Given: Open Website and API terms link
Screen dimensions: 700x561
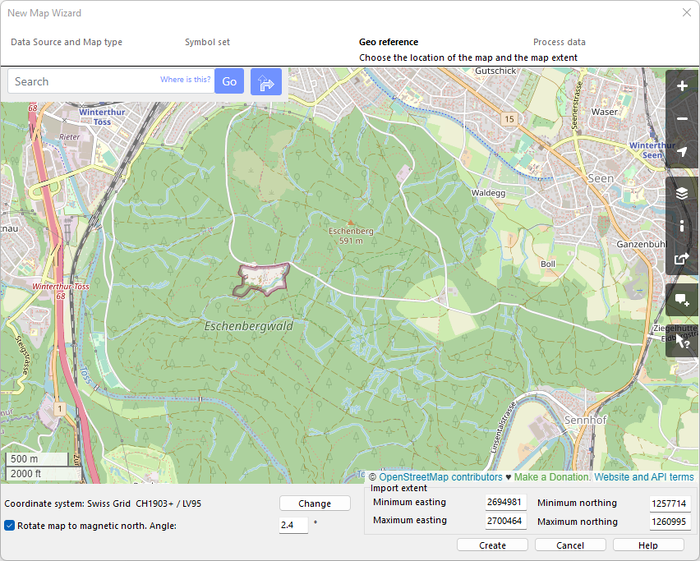Looking at the screenshot, I should [x=644, y=477].
